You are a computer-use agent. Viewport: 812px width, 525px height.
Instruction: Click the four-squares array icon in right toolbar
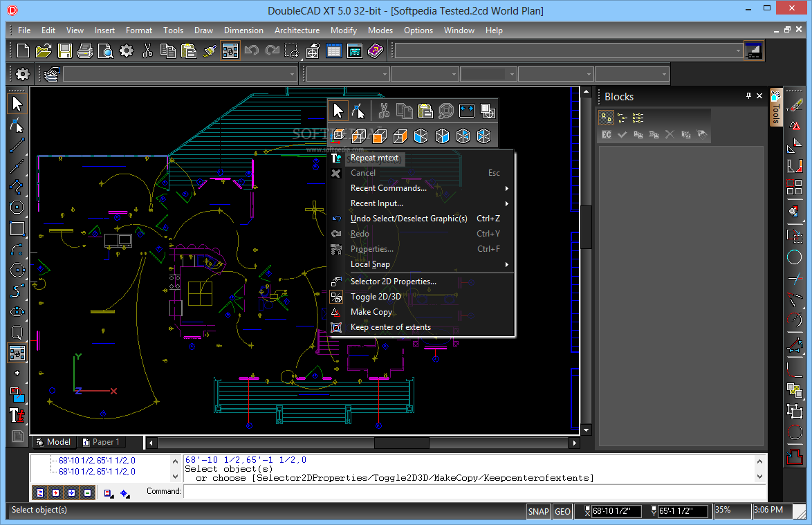click(x=795, y=187)
